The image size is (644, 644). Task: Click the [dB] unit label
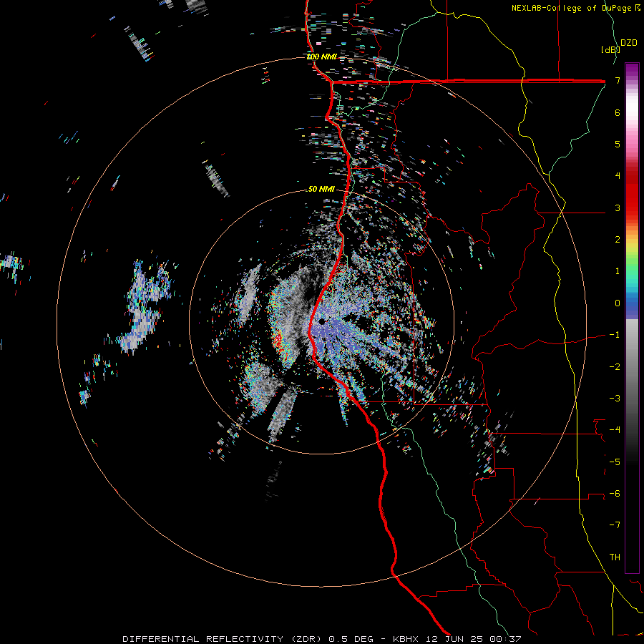[611, 49]
